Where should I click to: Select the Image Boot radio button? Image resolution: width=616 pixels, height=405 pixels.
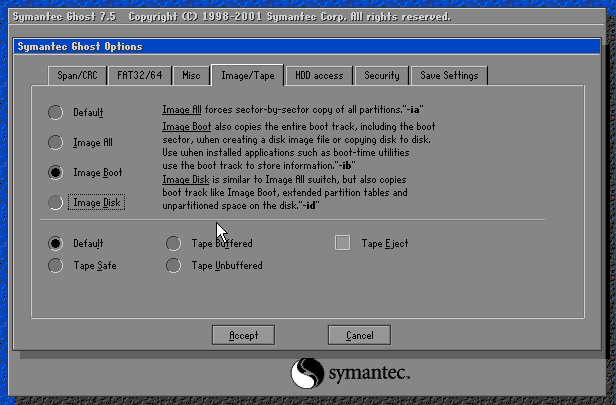[55, 172]
